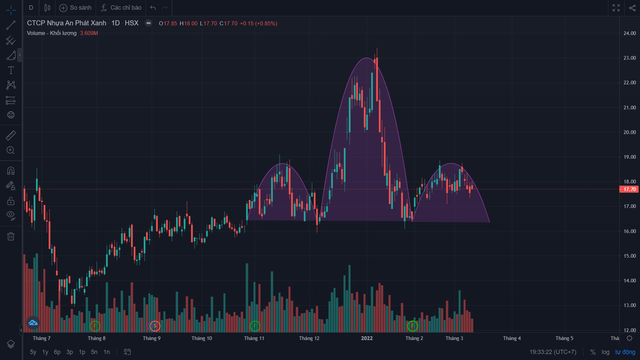640x360 pixels.
Task: Select the trend line drawing tool
Action: [x=11, y=25]
